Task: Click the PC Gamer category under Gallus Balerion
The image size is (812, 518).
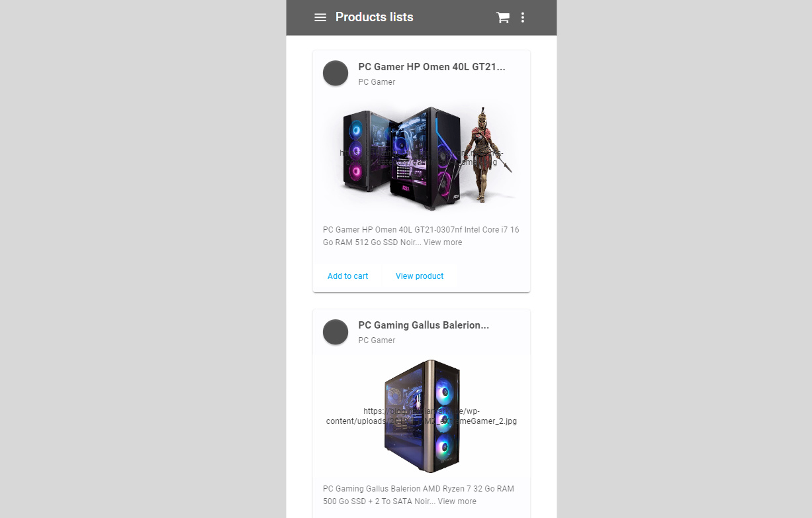Action: click(377, 340)
